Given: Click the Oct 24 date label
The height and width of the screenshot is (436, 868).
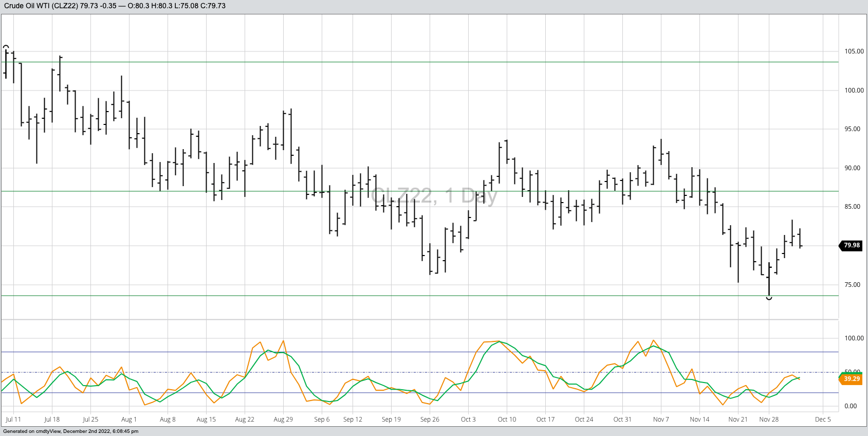Looking at the screenshot, I should tap(584, 420).
